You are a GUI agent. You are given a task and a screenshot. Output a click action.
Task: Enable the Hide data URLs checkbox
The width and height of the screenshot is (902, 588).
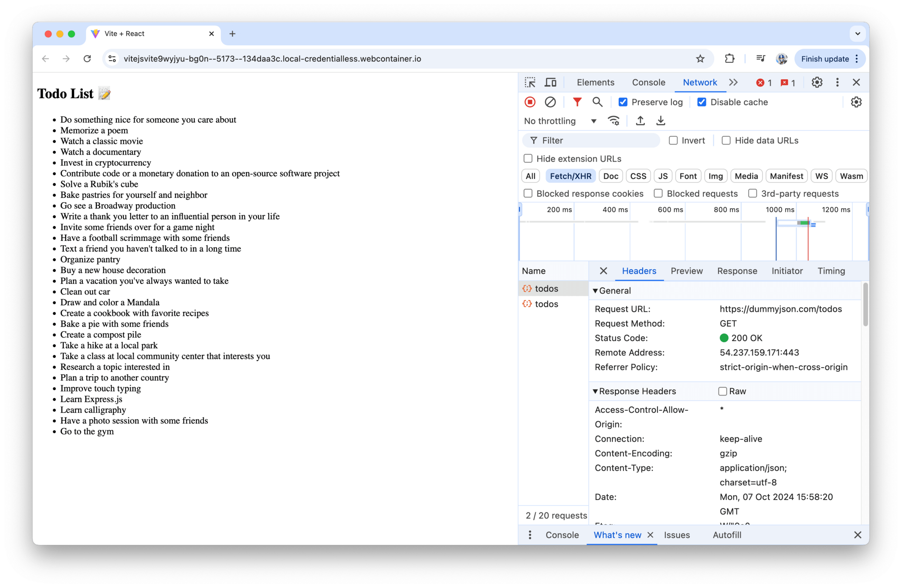coord(726,140)
